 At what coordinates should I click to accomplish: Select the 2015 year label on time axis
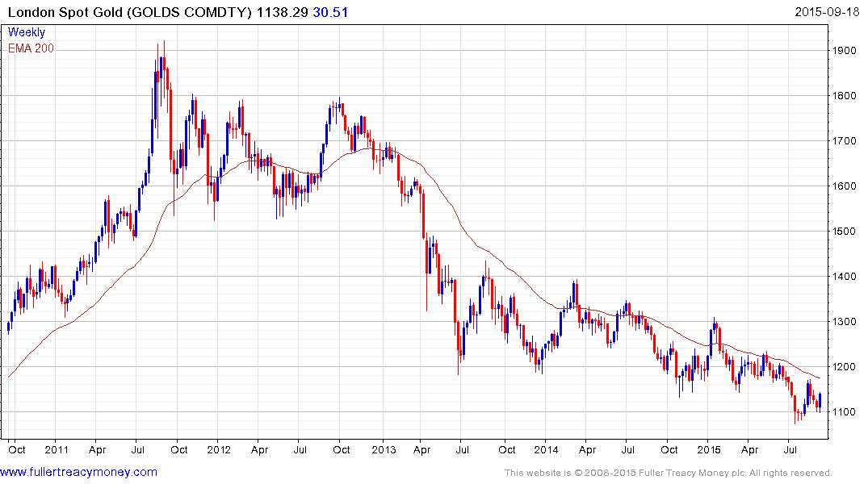click(709, 449)
